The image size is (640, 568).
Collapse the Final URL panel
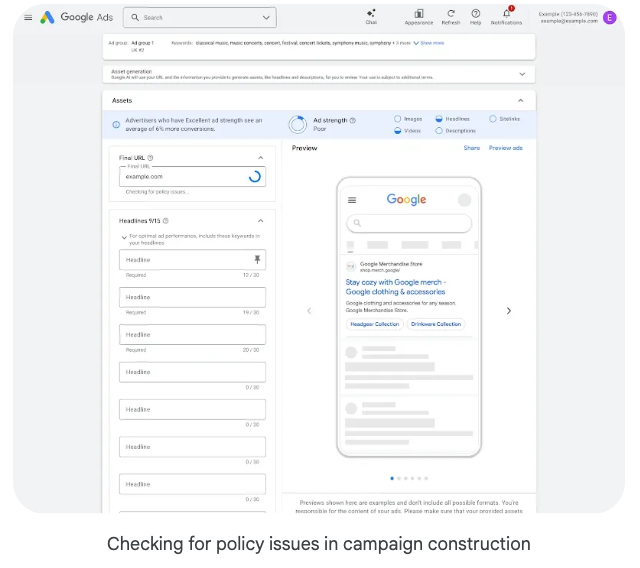pyautogui.click(x=260, y=158)
